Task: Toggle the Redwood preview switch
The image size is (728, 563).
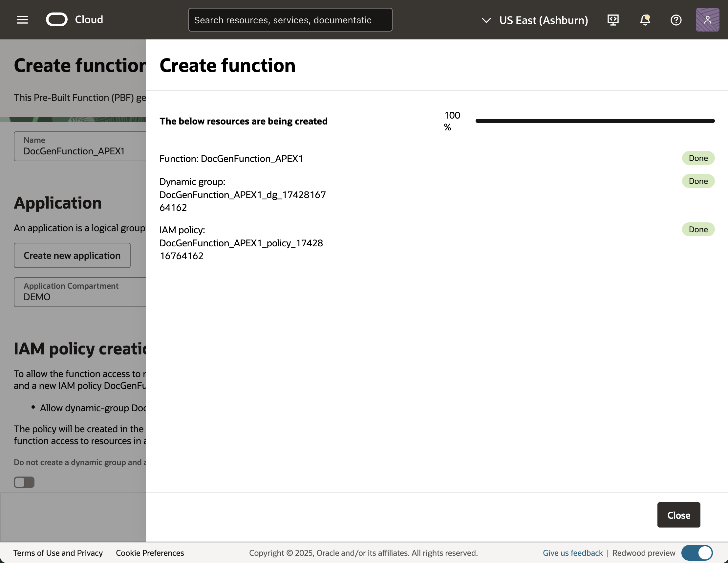Action: pos(697,553)
